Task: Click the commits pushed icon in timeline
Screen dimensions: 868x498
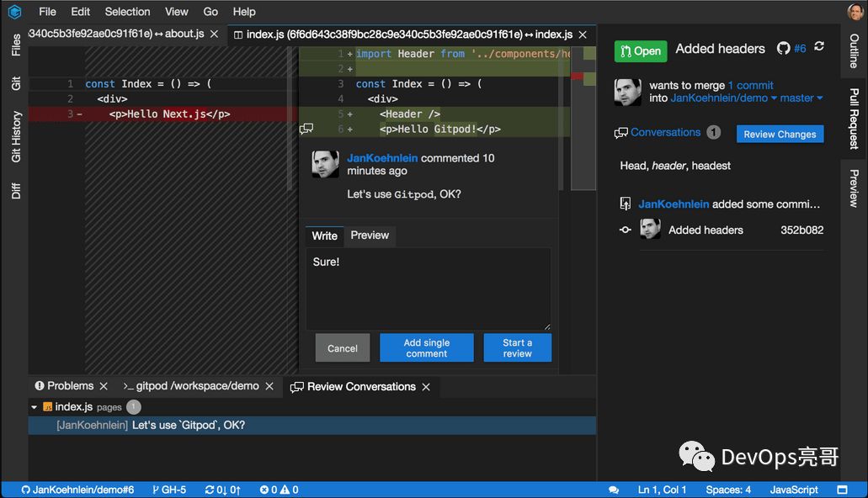Action: point(625,204)
